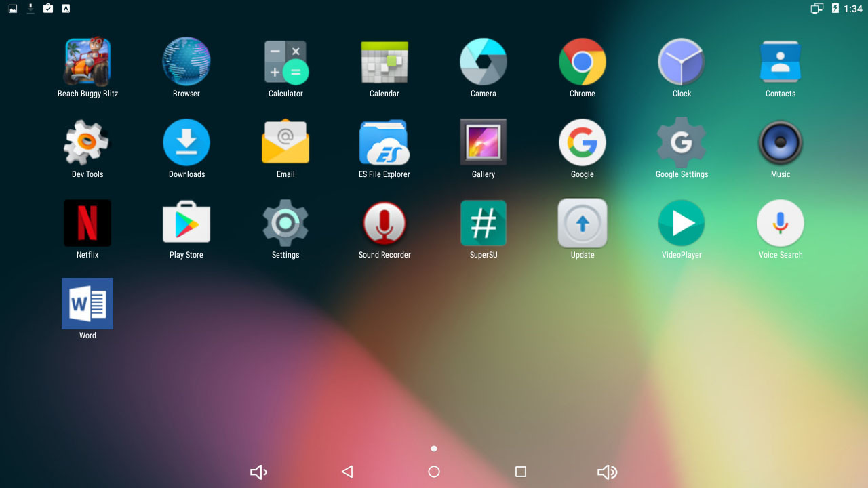Open the Clock app
868x488 pixels.
tap(682, 62)
